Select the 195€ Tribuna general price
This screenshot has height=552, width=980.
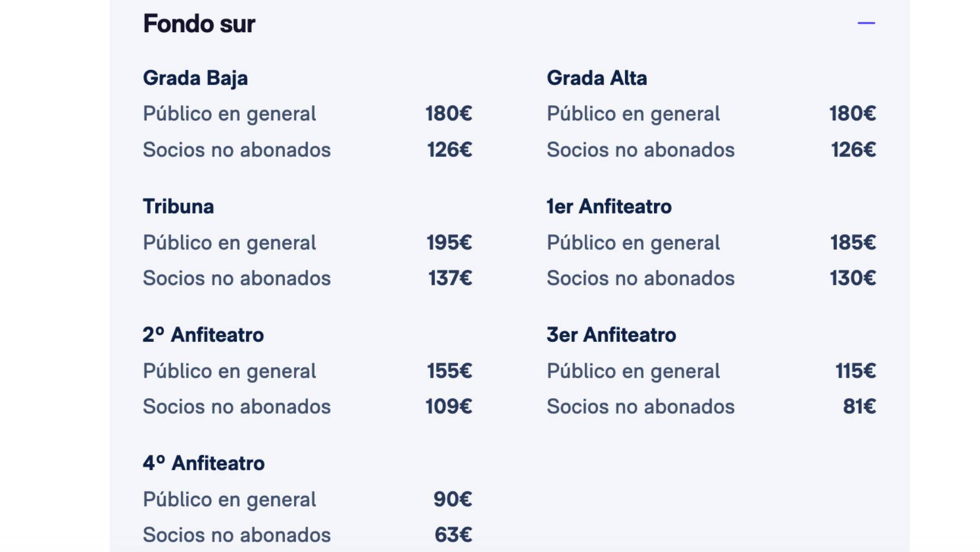[450, 242]
